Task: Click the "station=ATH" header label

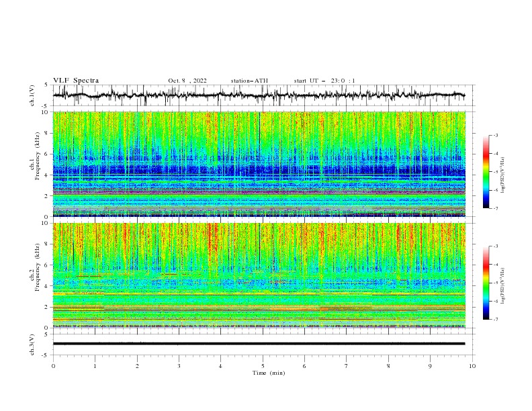Action: (x=249, y=81)
